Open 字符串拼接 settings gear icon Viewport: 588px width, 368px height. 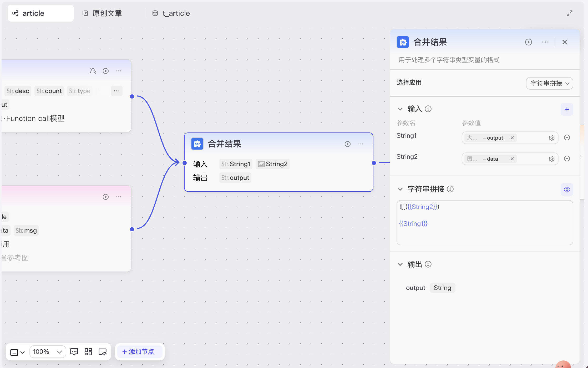pos(567,190)
